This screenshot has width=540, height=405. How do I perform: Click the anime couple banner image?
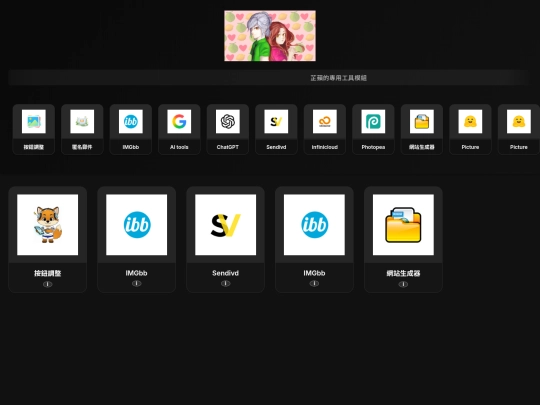point(270,36)
